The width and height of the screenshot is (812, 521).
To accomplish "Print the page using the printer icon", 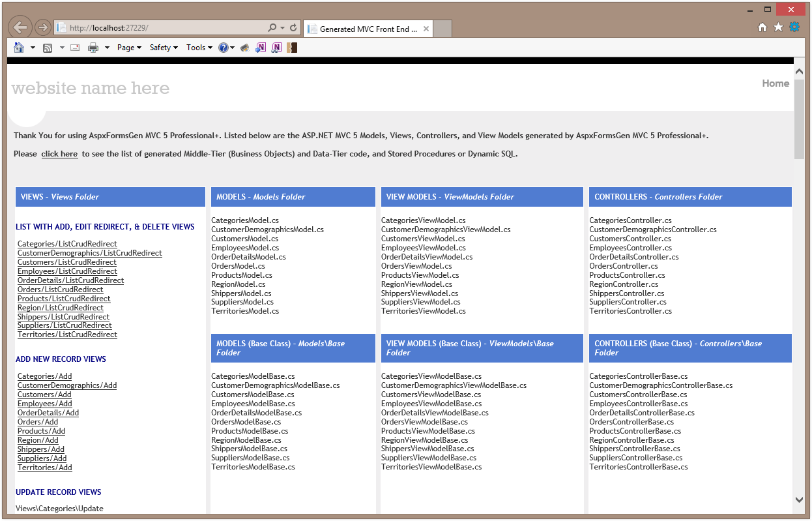I will tap(93, 48).
